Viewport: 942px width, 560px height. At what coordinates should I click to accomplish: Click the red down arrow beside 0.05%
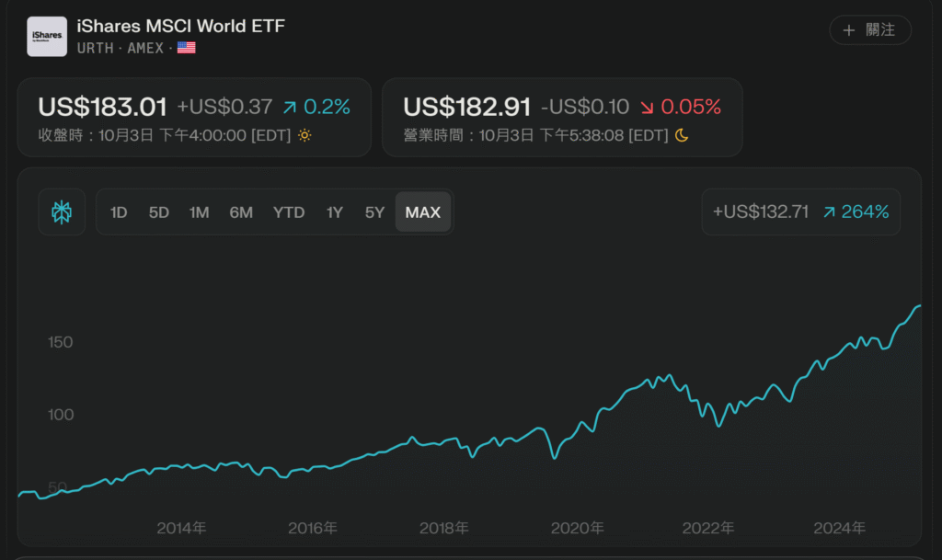click(647, 108)
